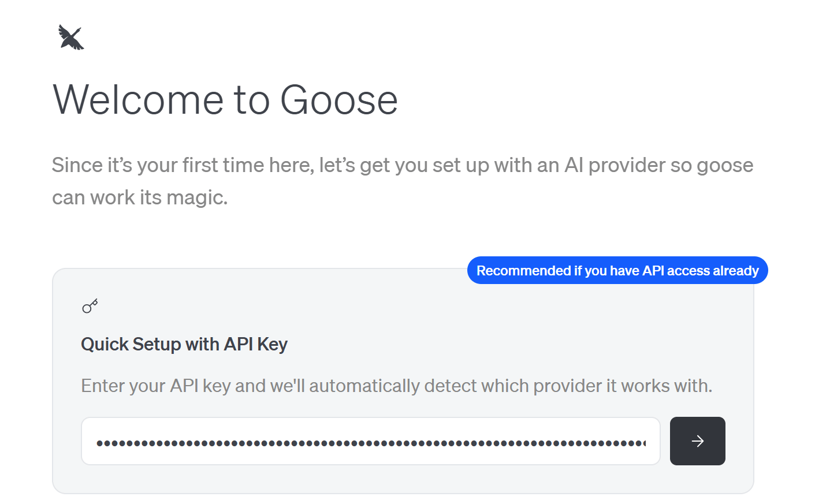Viewport: 815px width, 504px height.
Task: Submit the API key with arrow button
Action: coord(697,441)
